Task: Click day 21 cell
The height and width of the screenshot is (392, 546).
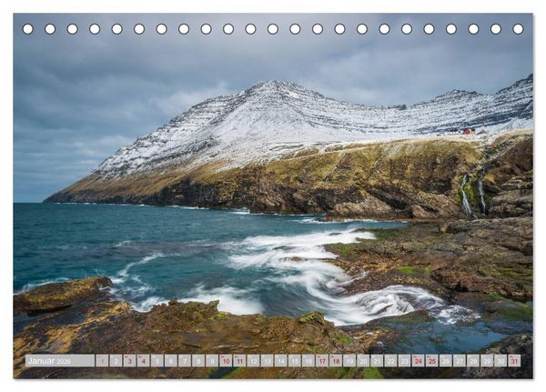Action: [377, 361]
